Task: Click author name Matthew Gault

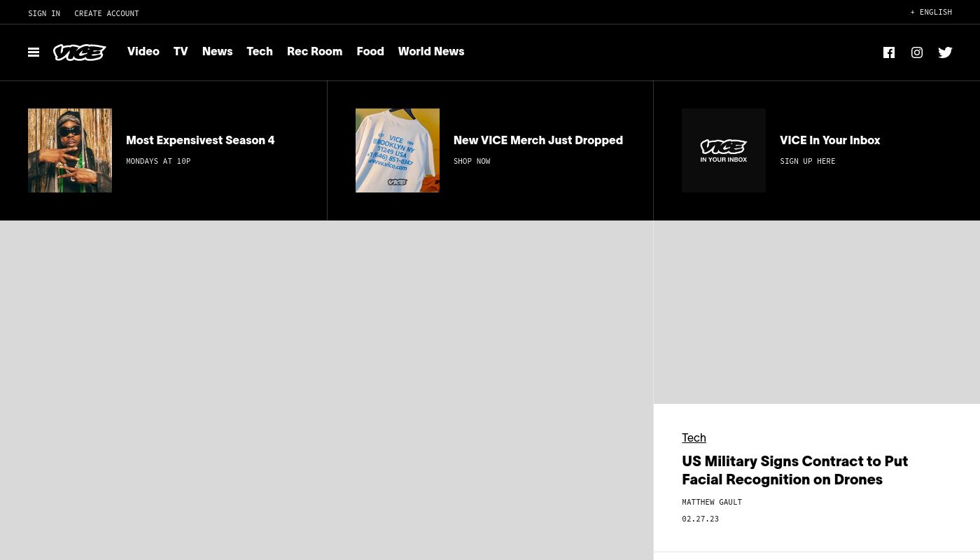Action: point(712,502)
